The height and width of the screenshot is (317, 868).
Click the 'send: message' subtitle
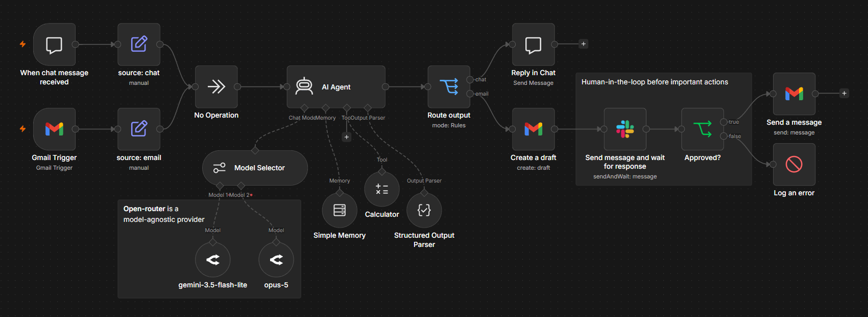(x=794, y=132)
